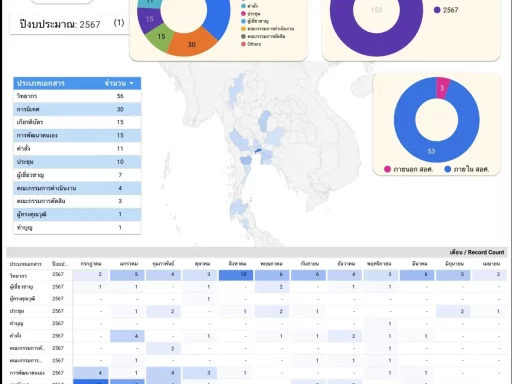Select the ผู้ทรงคุณวุฒิ row in summary table
Image resolution: width=512 pixels, height=384 pixels.
point(77,214)
